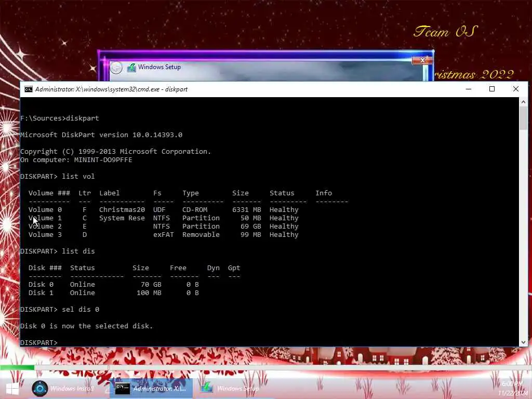Minimize the cmd.exe diskpart window
532x399 pixels.
click(x=469, y=89)
